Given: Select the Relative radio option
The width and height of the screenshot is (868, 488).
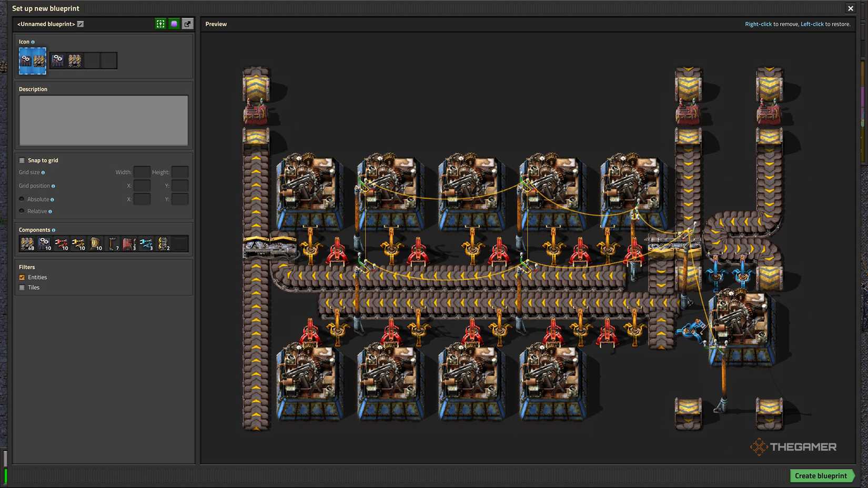Looking at the screenshot, I should click(x=22, y=211).
